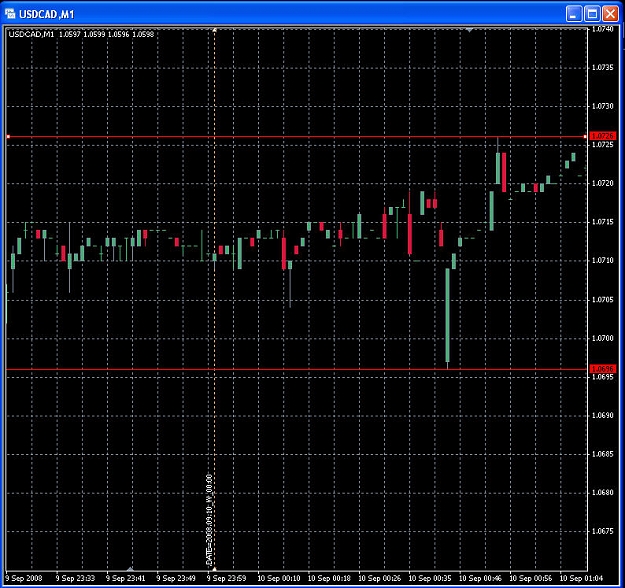Click the red candle just below the 1.0726 line
The height and width of the screenshot is (588, 625).
504,172
